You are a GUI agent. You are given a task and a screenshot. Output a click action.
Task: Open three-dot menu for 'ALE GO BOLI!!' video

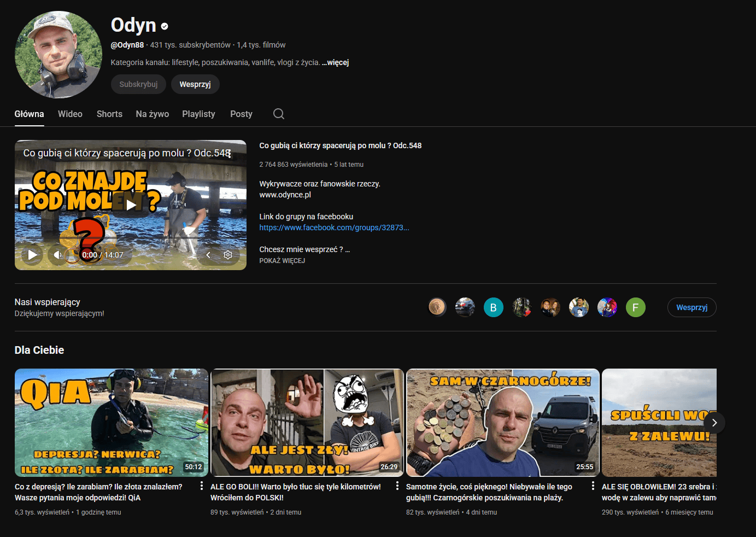coord(397,486)
